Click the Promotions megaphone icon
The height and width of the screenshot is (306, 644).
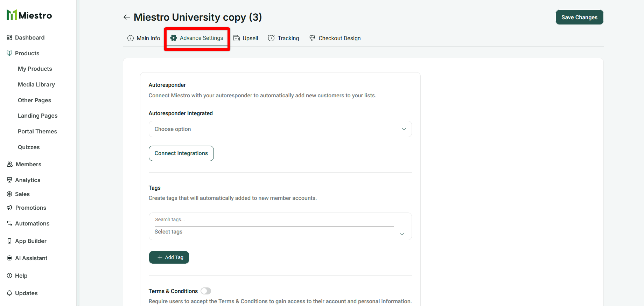[9, 208]
